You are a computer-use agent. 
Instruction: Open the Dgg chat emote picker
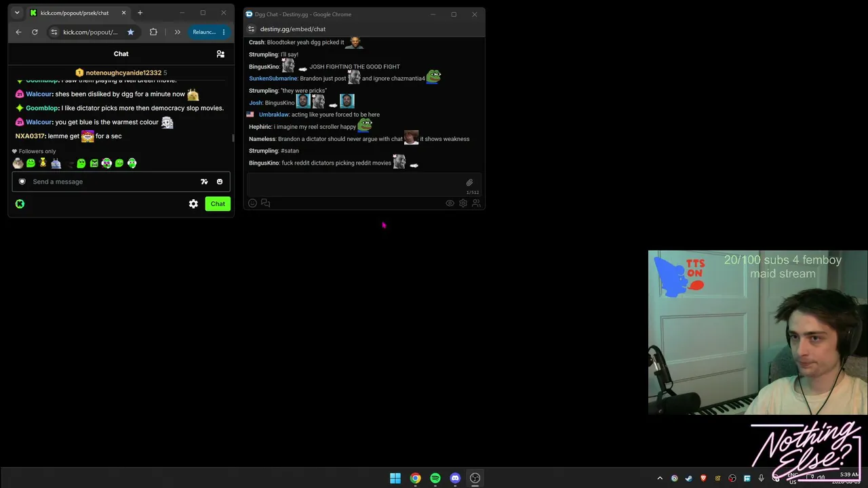tap(252, 203)
